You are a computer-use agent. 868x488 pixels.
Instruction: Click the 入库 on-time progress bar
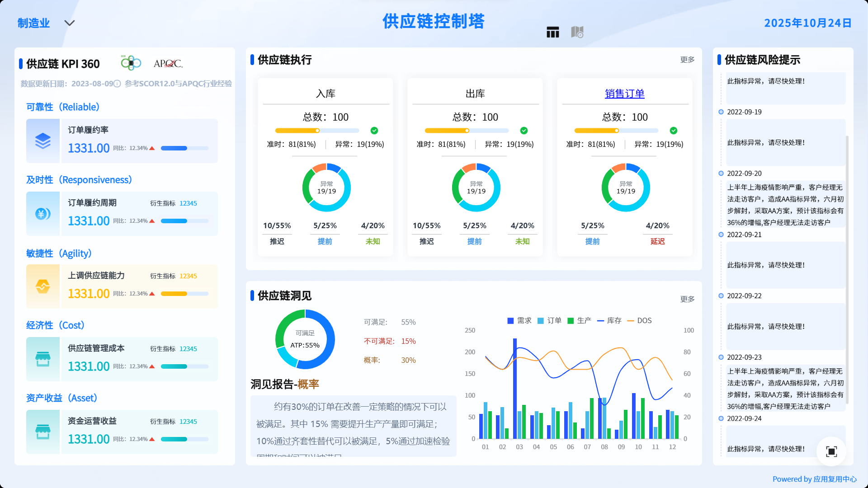pos(317,131)
